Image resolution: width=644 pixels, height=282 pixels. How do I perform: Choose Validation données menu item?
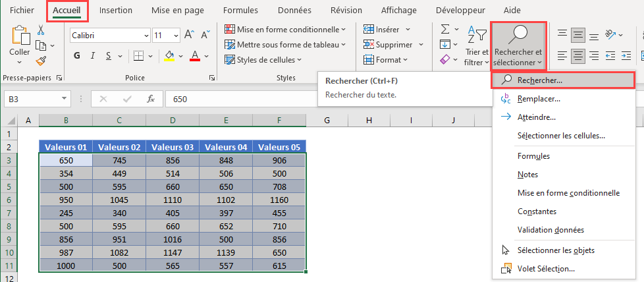pos(563,230)
